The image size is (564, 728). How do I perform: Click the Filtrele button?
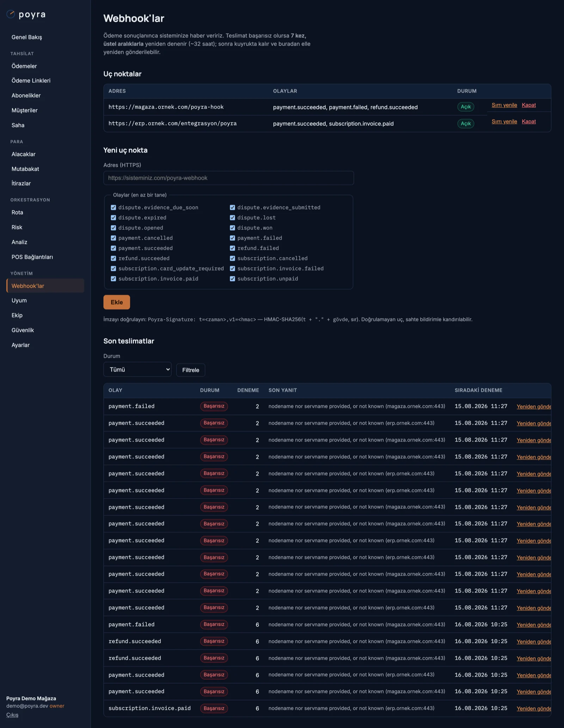[x=191, y=370]
